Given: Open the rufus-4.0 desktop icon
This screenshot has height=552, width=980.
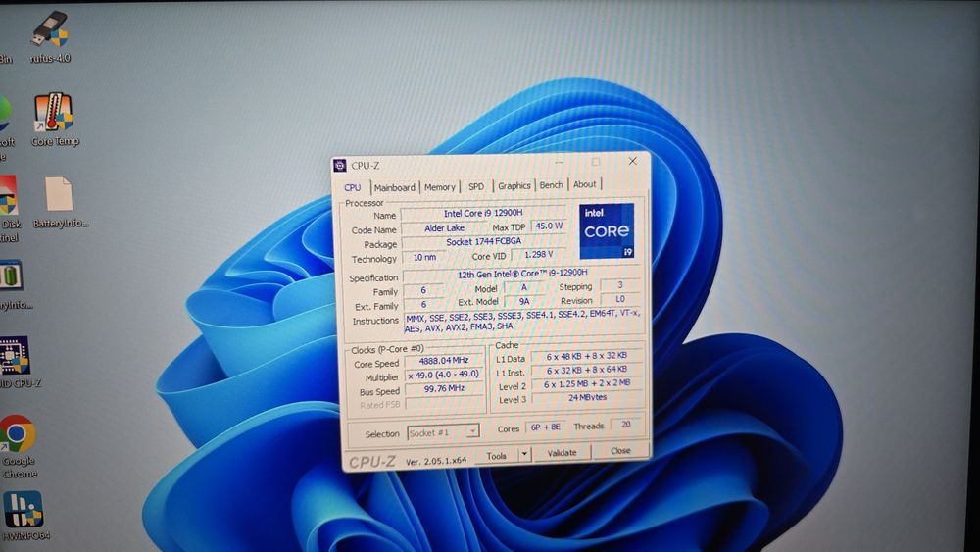Looking at the screenshot, I should (50, 37).
